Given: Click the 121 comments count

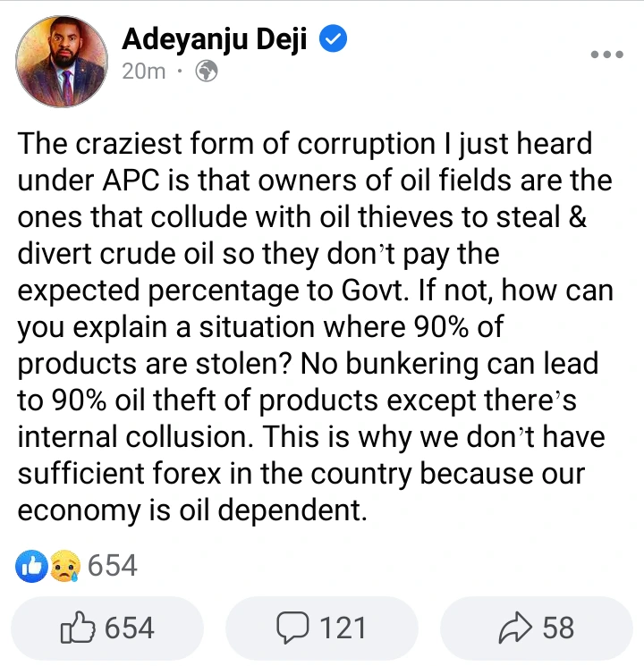Looking at the screenshot, I should click(x=343, y=628).
